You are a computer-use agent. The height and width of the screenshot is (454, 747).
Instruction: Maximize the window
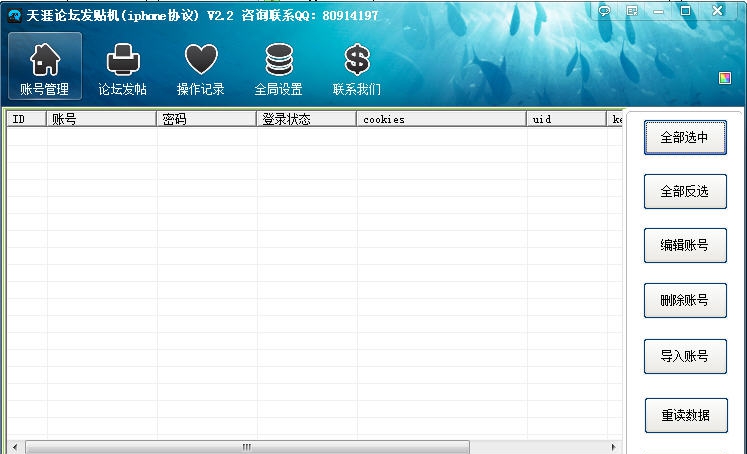[685, 10]
